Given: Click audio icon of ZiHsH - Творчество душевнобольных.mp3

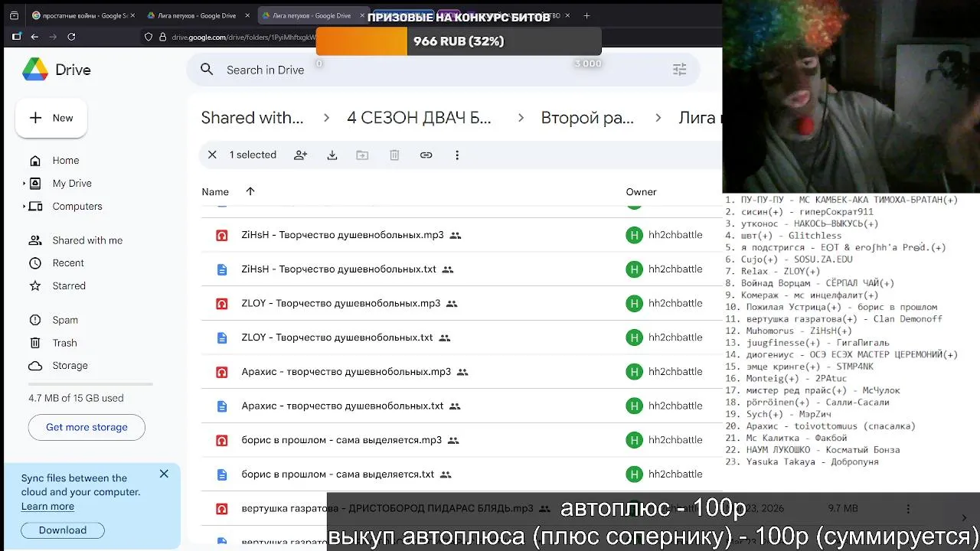Looking at the screenshot, I should (x=222, y=235).
